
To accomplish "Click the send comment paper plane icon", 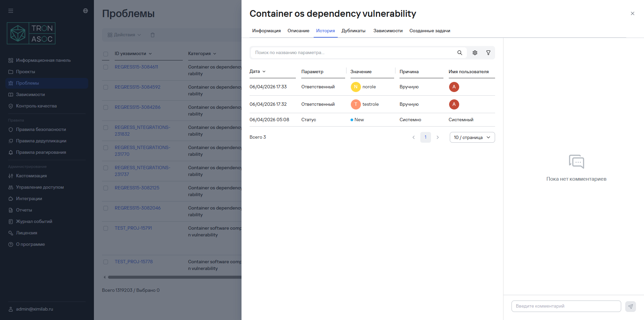I will (x=630, y=306).
